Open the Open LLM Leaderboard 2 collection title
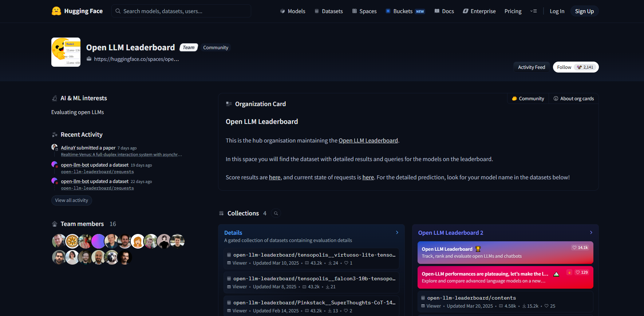 451,233
